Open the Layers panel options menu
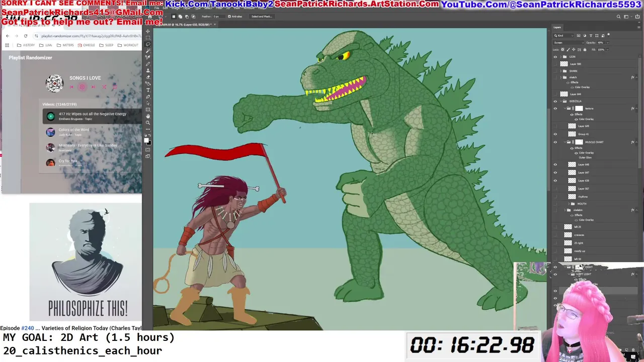Viewport: 644px width, 362px height. [640, 27]
